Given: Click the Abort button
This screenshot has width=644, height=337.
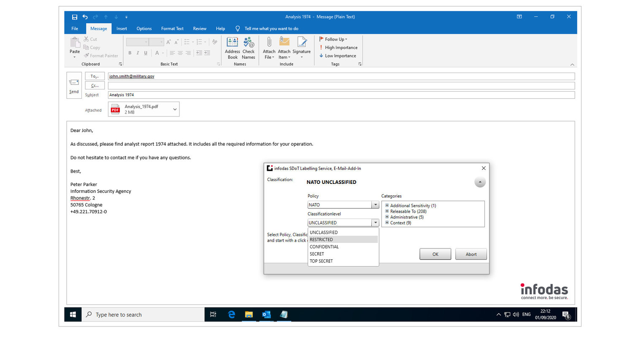Looking at the screenshot, I should tap(471, 254).
